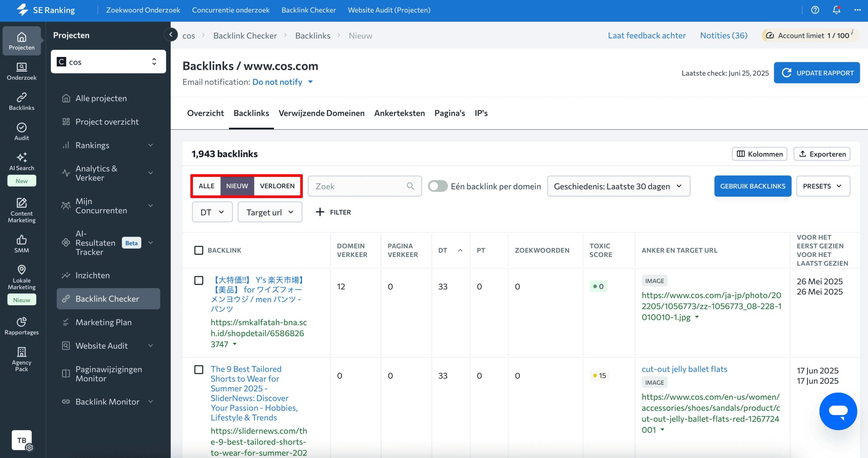Open the Rapportages pie chart icon

[x=22, y=326]
